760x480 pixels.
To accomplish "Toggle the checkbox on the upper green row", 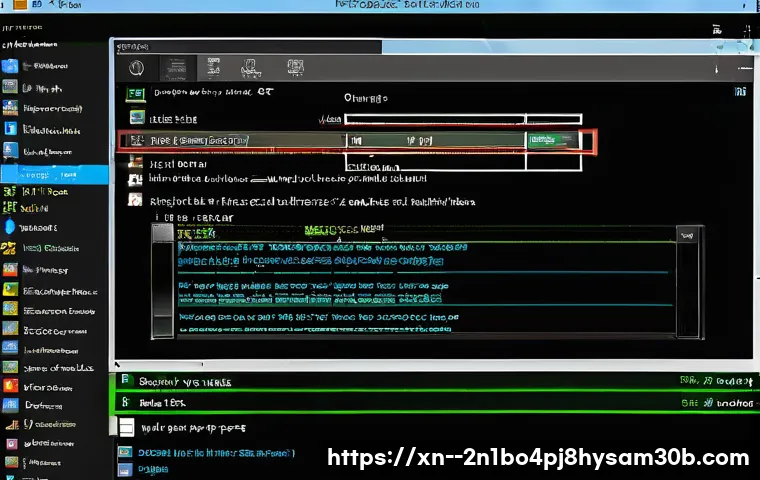I will point(125,381).
